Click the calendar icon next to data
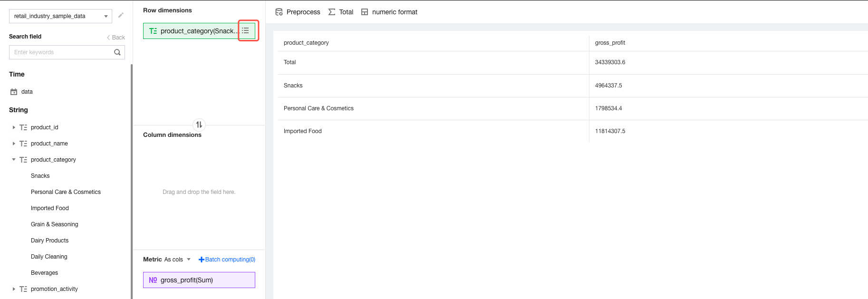 [x=14, y=92]
